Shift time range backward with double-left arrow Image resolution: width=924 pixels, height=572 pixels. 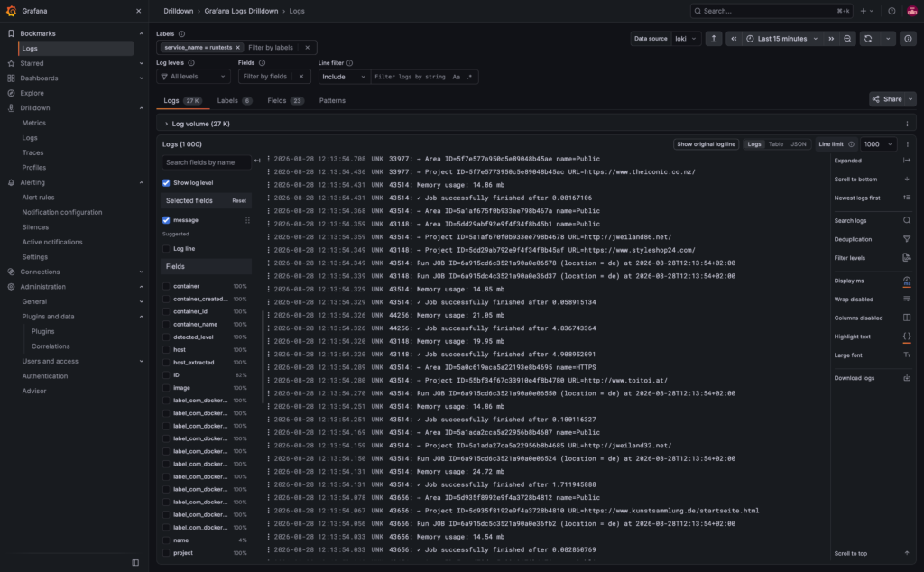pos(734,39)
